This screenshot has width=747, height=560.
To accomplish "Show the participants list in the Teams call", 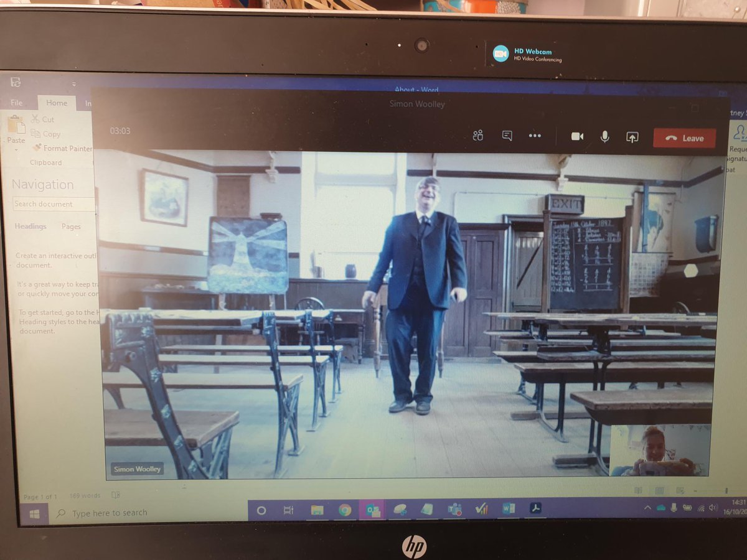I will coord(478,136).
